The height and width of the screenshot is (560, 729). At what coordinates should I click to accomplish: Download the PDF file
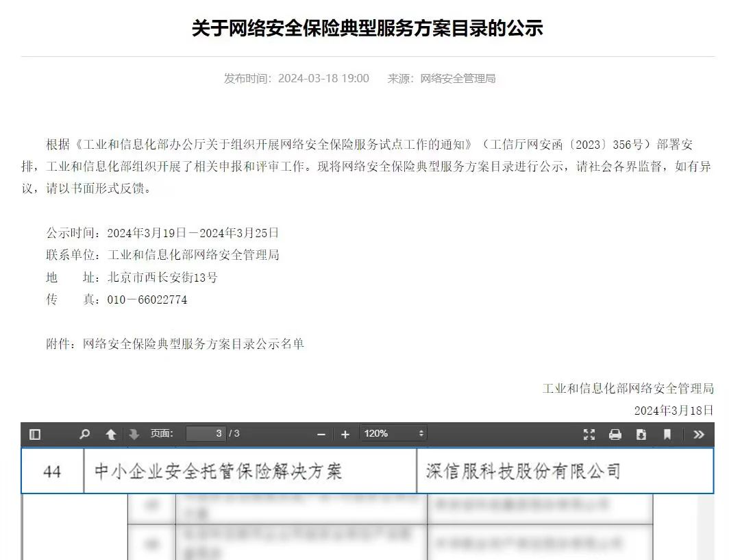click(641, 434)
